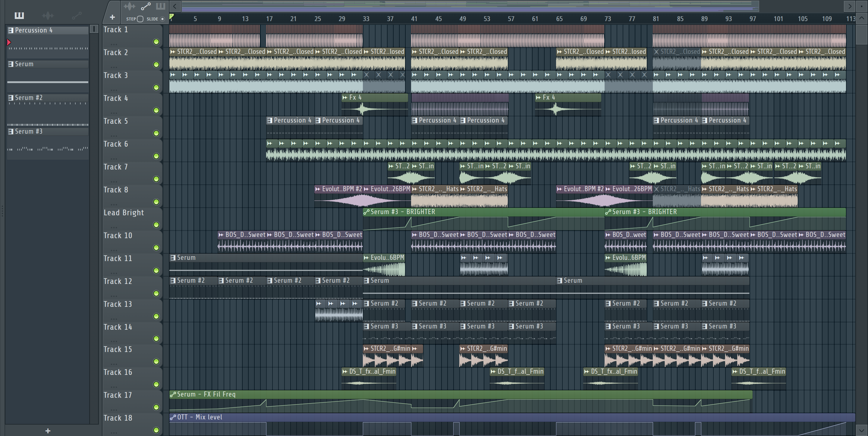Toggle Track 7 mute light

pos(156,179)
